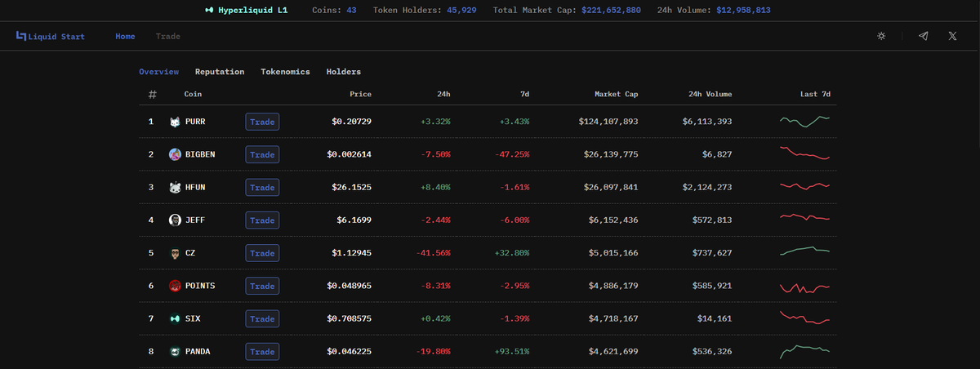Click the Hyperliquid L1 logo icon

209,11
